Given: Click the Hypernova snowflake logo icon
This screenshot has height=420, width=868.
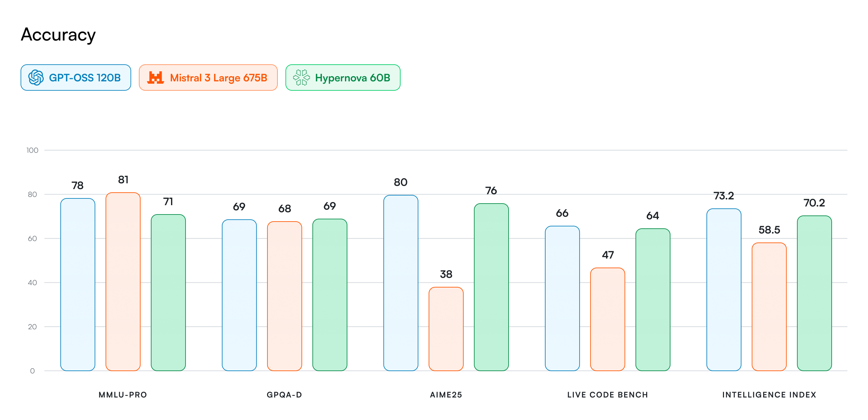Looking at the screenshot, I should click(301, 78).
